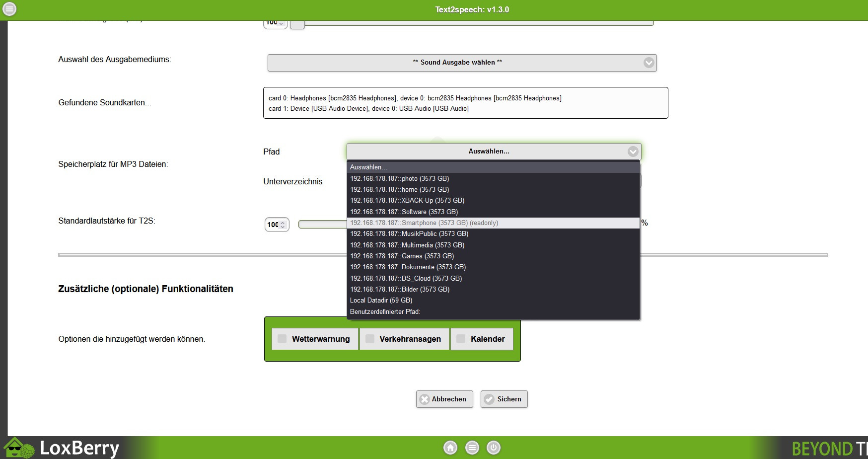Click the Standardlautstärke number field showing 100

(x=277, y=225)
